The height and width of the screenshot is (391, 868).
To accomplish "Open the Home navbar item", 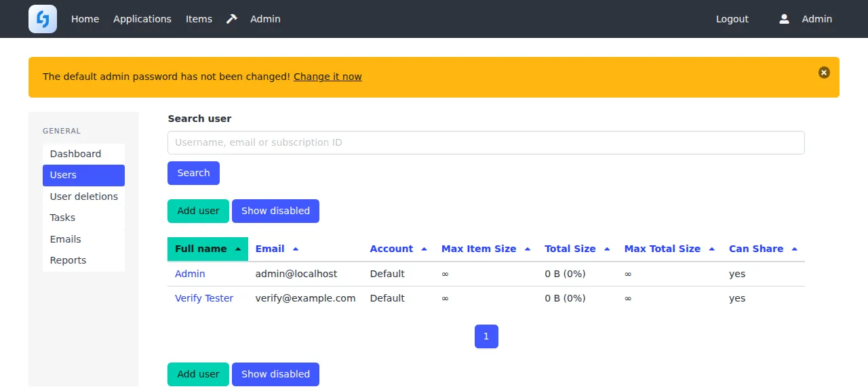I will coord(85,19).
